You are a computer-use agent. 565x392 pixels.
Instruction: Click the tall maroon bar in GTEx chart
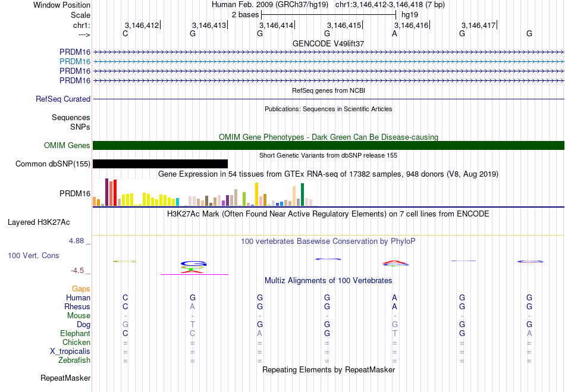(106, 192)
